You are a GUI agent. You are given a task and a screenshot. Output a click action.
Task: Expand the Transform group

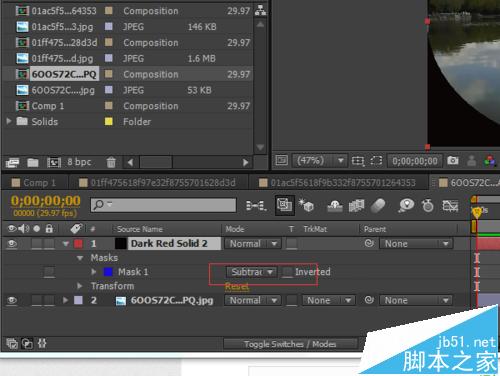coord(80,286)
